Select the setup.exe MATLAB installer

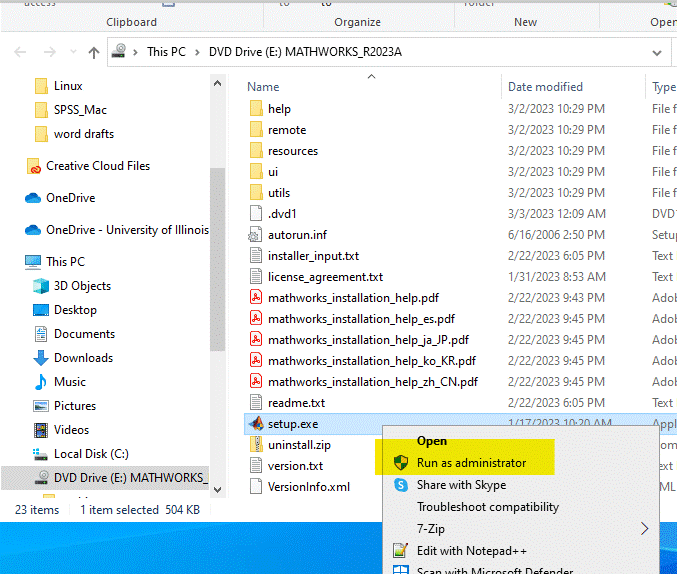click(284, 424)
